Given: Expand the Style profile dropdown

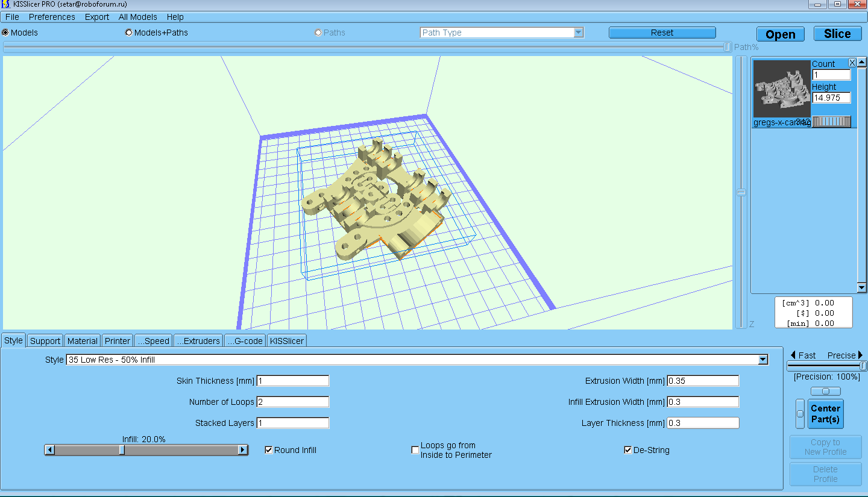Looking at the screenshot, I should pyautogui.click(x=763, y=360).
